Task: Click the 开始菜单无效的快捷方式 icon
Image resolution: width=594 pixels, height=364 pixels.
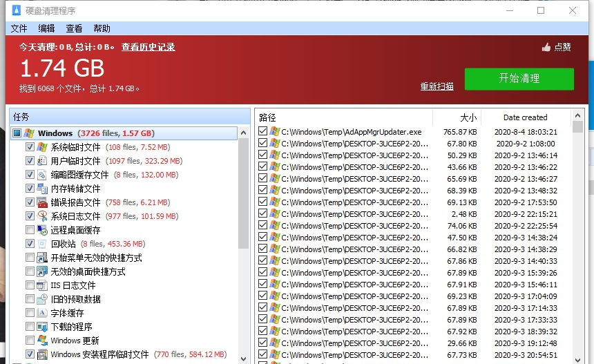Action: click(42, 258)
